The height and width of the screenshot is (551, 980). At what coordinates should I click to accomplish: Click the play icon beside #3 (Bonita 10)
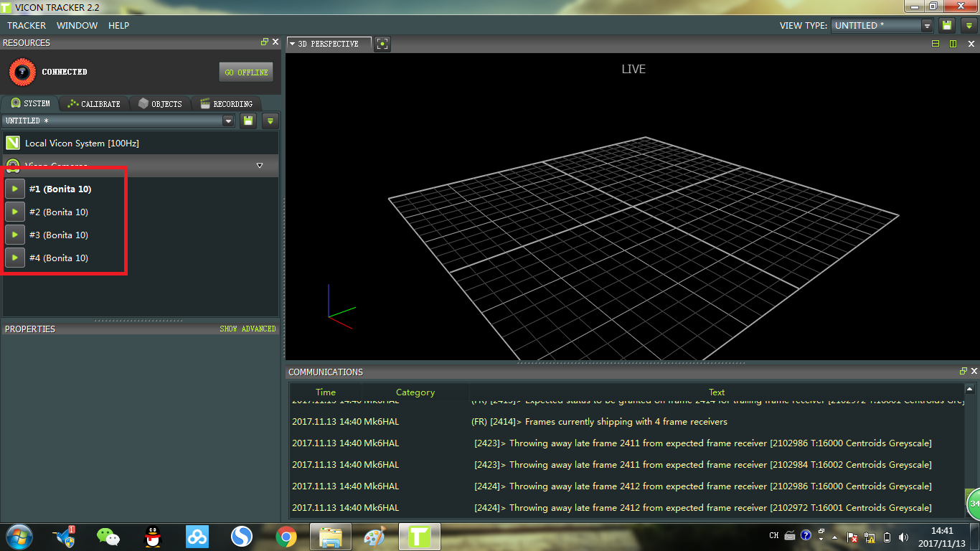click(x=14, y=235)
